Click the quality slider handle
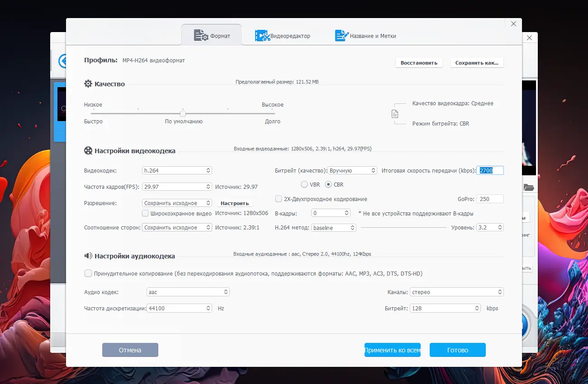Screen dimensions: 588x384 (183, 113)
